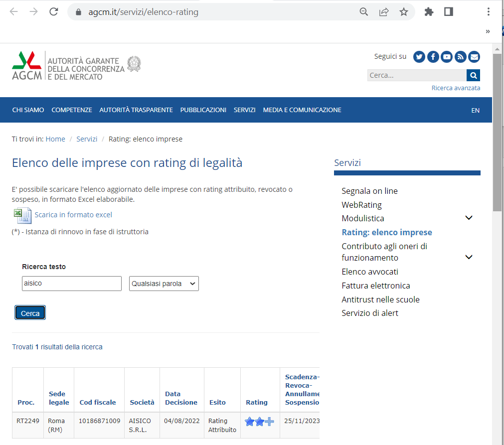This screenshot has height=445, width=504.
Task: Open AGCM Twitter social icon
Action: click(x=419, y=57)
